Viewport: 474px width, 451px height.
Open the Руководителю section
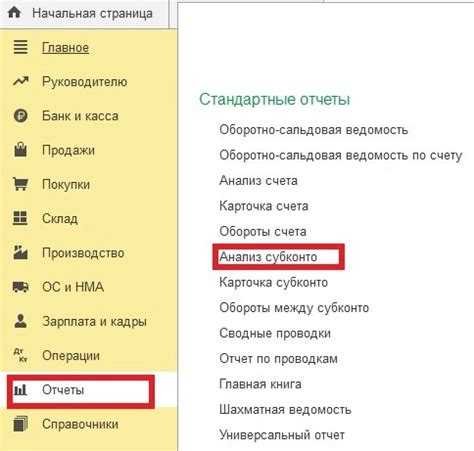85,82
